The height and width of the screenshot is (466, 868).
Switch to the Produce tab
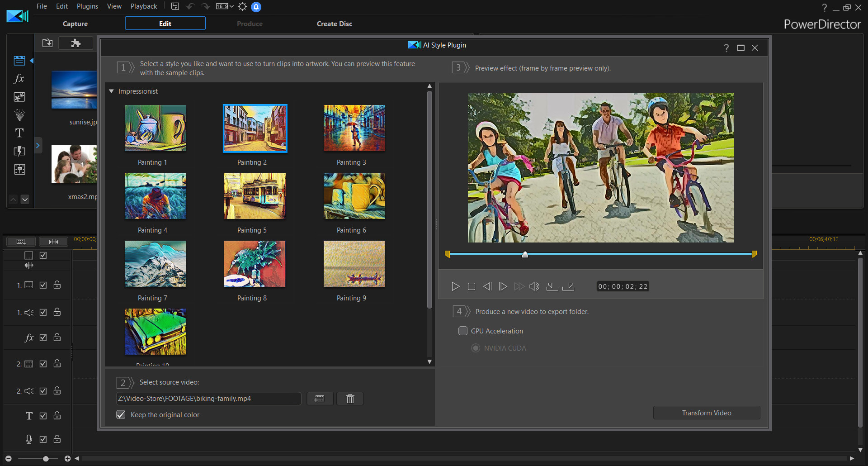[x=249, y=24]
